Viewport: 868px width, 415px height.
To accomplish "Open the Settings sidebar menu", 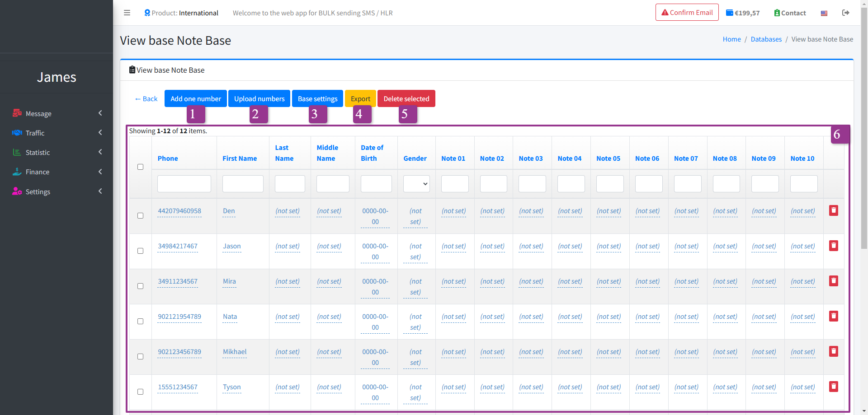I will point(57,191).
